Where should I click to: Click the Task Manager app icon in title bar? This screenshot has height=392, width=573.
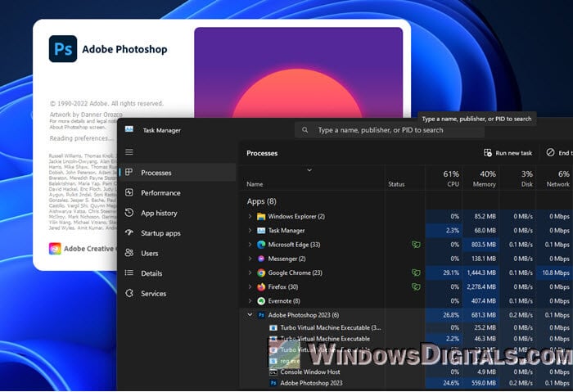click(129, 129)
